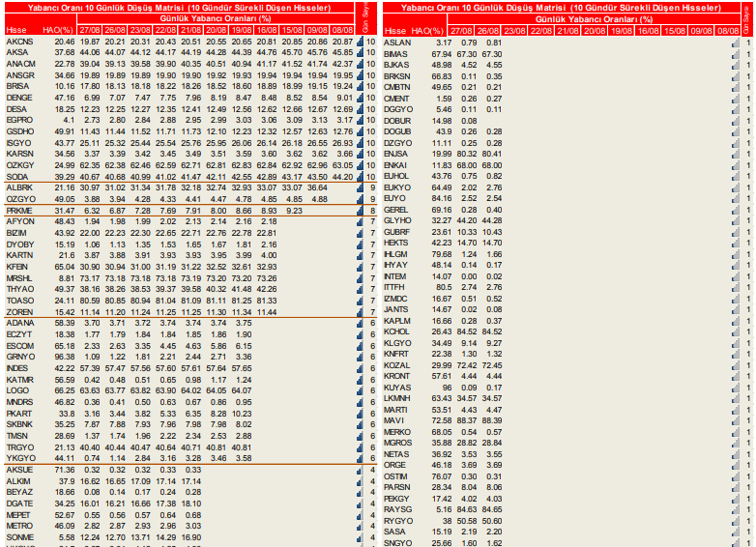Select the value 10.23 in PKART row

(242, 414)
